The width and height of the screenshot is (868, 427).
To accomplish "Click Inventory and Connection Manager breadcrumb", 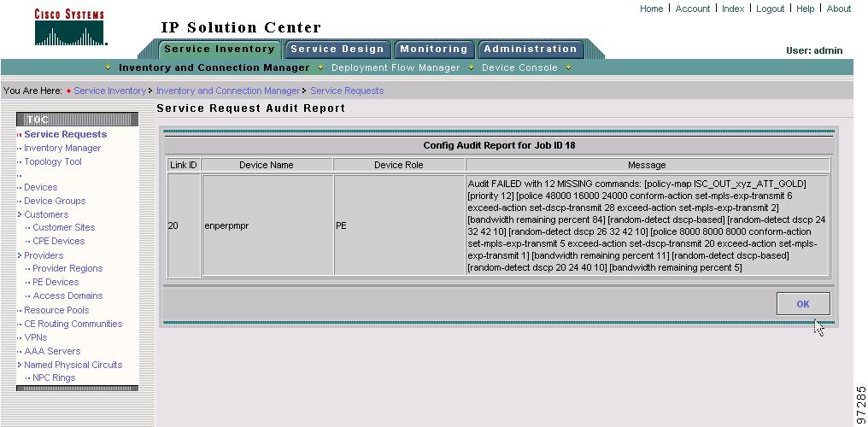I will [x=228, y=91].
